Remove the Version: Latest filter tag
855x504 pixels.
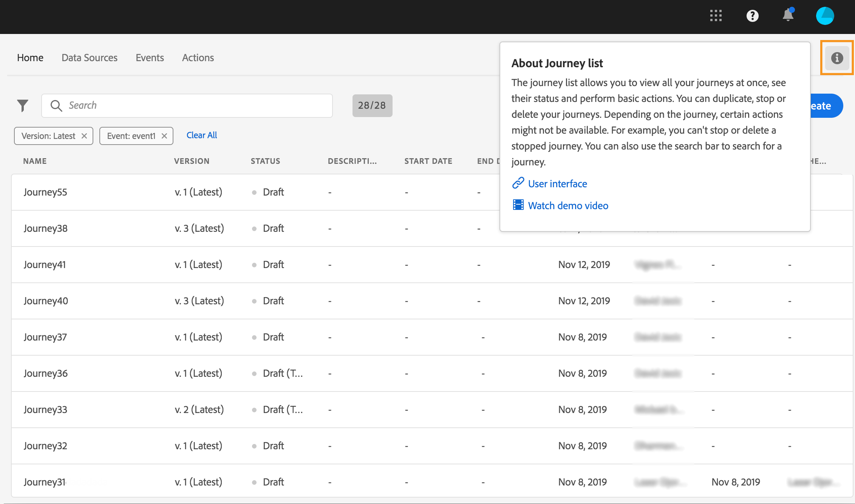pos(84,136)
